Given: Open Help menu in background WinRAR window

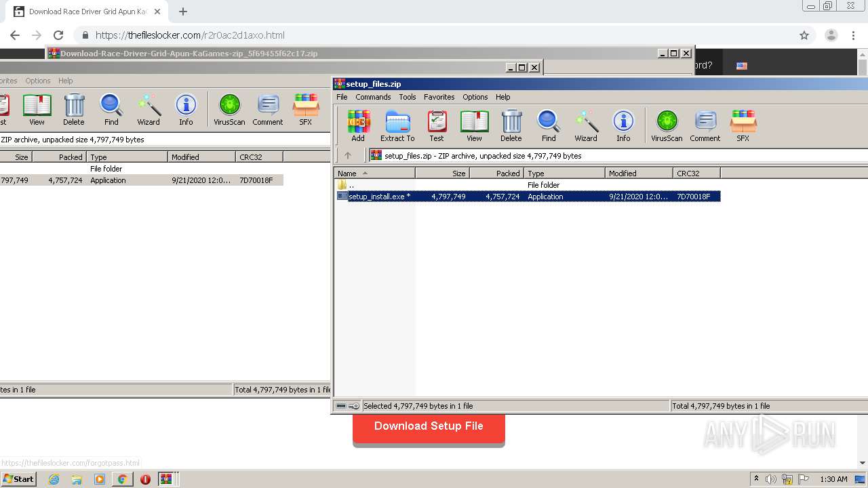Looking at the screenshot, I should [x=65, y=81].
